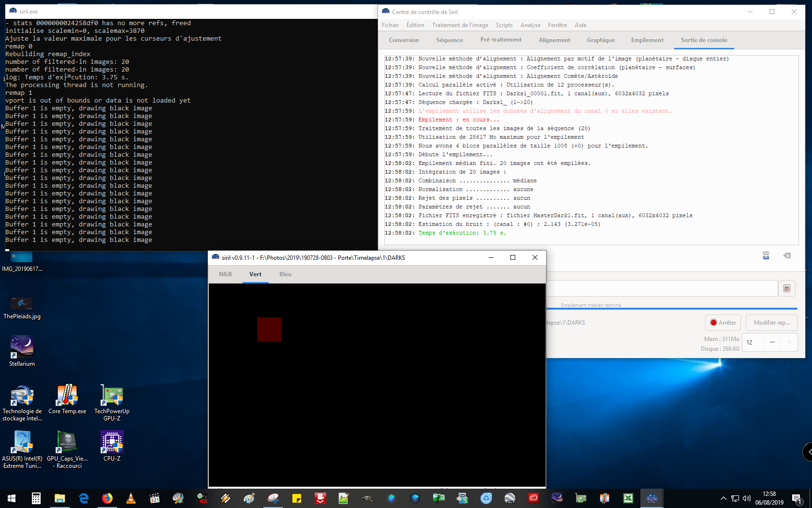Launch Firefox from taskbar
The image size is (812, 508).
tap(107, 498)
